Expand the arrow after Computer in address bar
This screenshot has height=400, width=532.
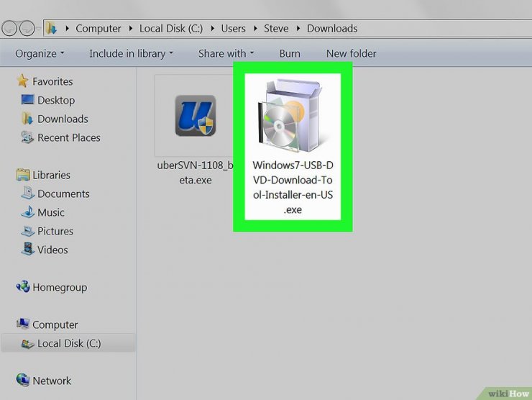[x=131, y=29]
